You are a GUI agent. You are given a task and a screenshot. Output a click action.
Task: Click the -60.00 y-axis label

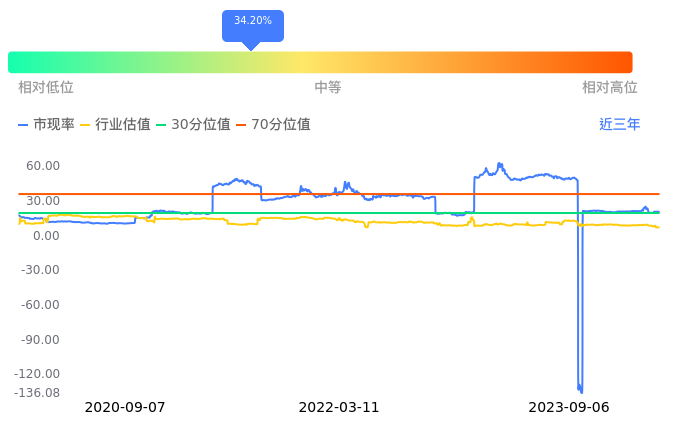pyautogui.click(x=41, y=305)
